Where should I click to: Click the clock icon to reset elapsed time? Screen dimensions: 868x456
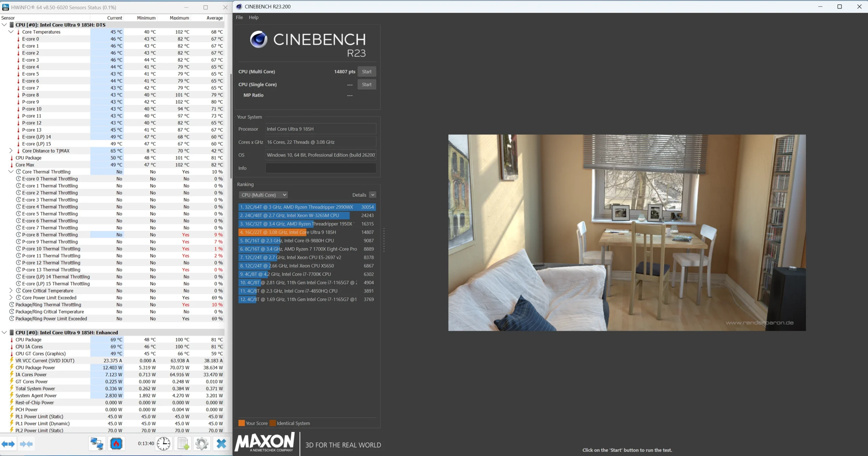[x=163, y=444]
